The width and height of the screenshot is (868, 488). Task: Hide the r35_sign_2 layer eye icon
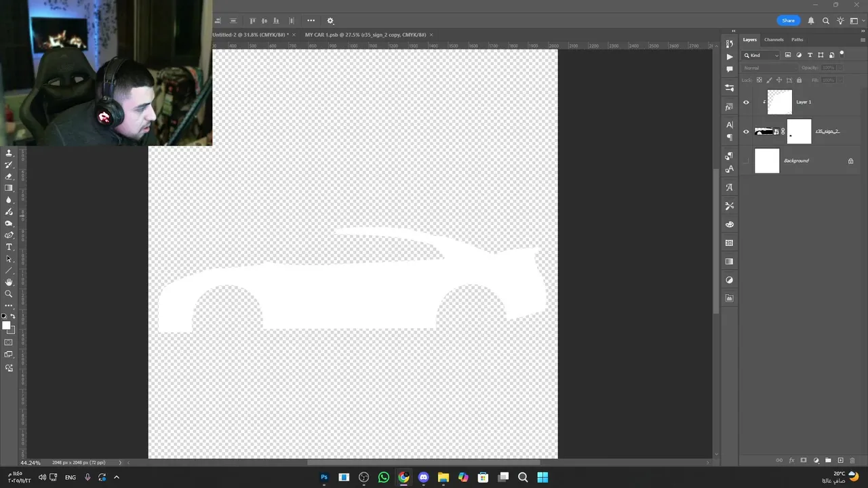pyautogui.click(x=746, y=131)
